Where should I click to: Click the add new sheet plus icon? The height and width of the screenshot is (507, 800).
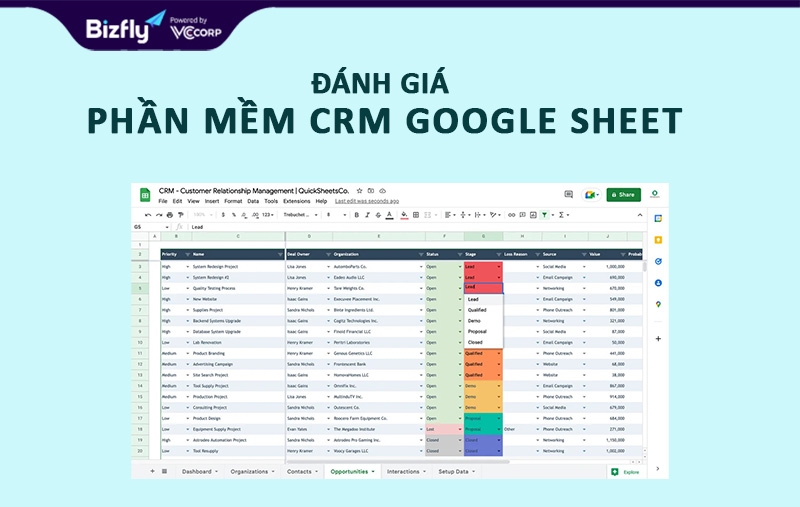pos(152,470)
